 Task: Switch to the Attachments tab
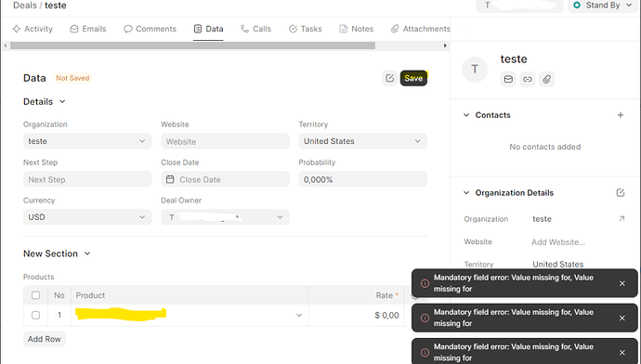click(x=421, y=29)
